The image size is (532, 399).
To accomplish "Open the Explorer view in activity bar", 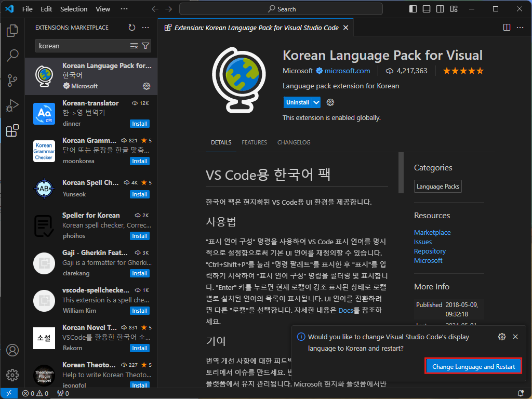I will point(12,31).
